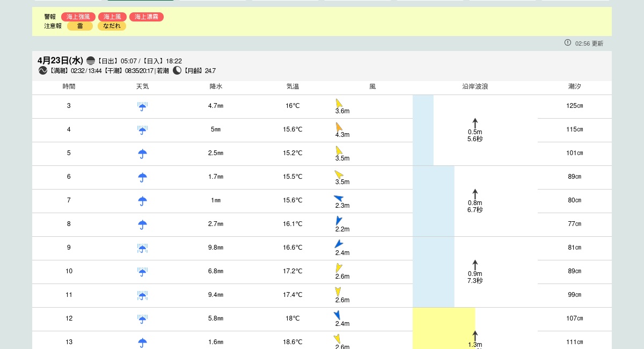Click the umbrella weather icon at hour 6
The image size is (644, 349).
(142, 177)
